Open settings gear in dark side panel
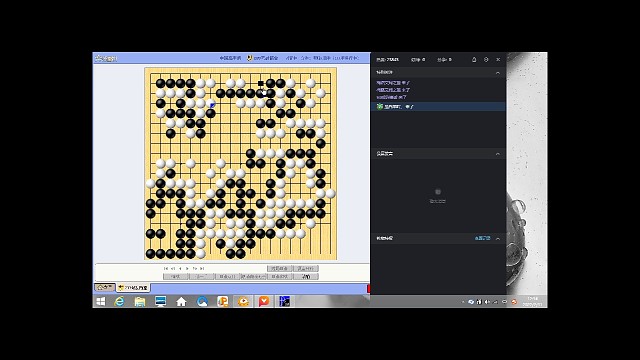The image size is (640, 360). [486, 60]
